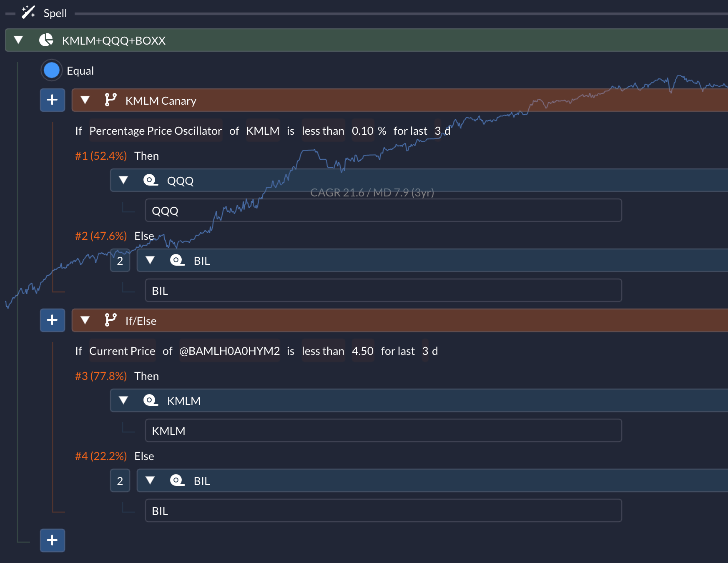The height and width of the screenshot is (563, 728).
Task: Collapse the KMLM+QQQ+BOXX group triangle
Action: (18, 40)
